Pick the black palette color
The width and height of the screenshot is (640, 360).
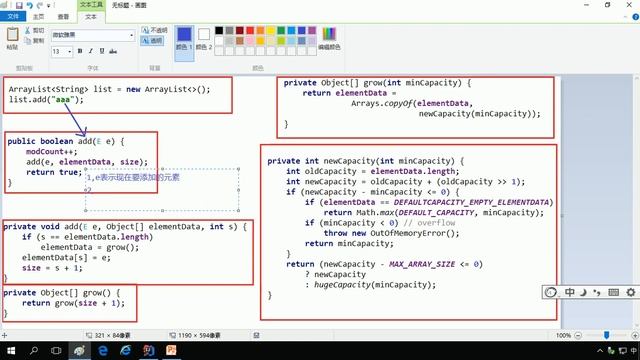219,31
